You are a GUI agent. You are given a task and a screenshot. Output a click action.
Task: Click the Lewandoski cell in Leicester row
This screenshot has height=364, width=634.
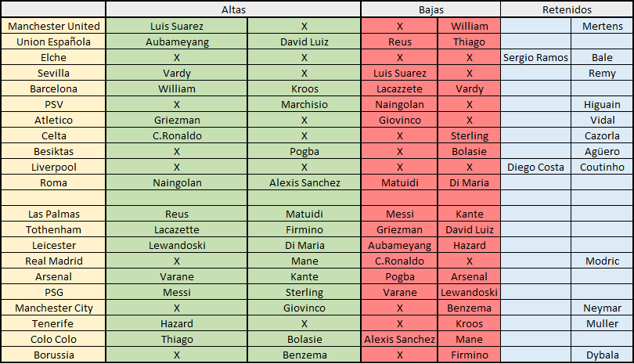(x=177, y=246)
